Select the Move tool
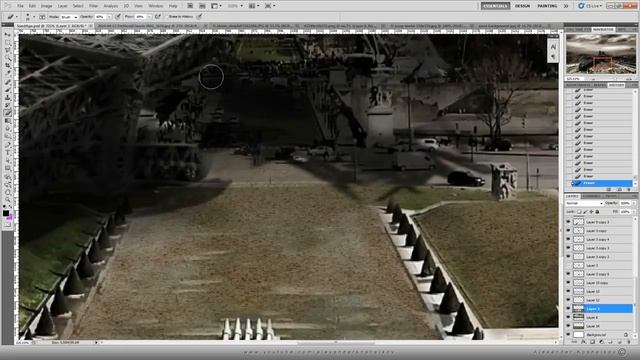This screenshot has height=360, width=640. click(x=7, y=35)
